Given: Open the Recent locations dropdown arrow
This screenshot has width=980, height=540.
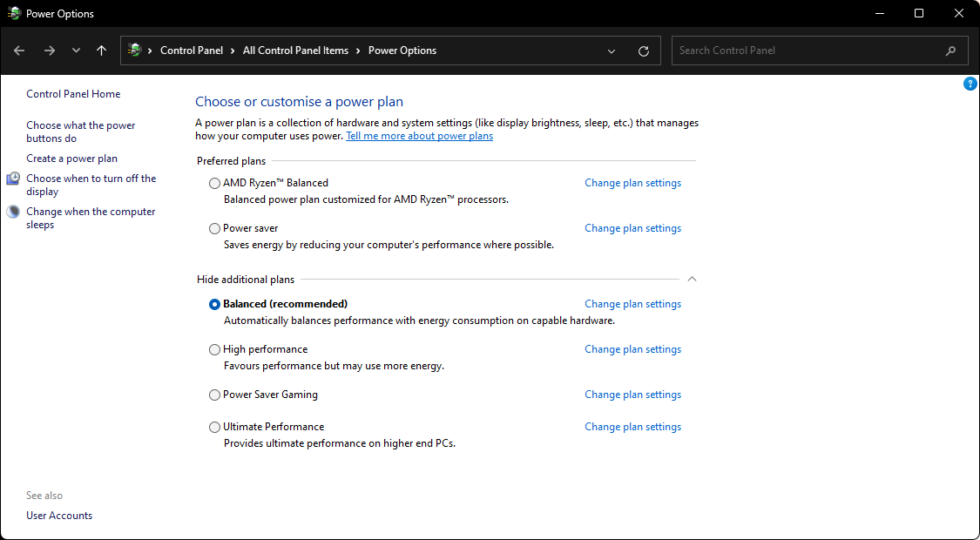Looking at the screenshot, I should [x=77, y=51].
